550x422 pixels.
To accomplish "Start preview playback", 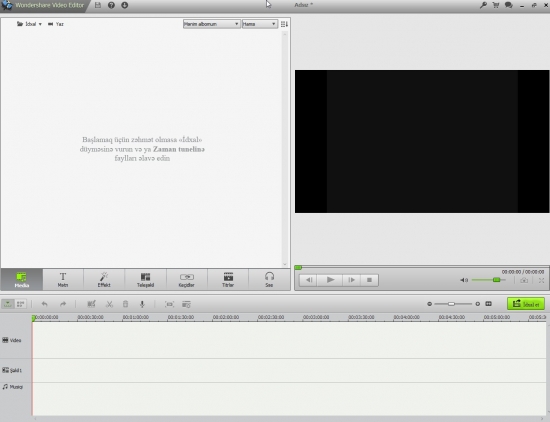I will coord(330,280).
